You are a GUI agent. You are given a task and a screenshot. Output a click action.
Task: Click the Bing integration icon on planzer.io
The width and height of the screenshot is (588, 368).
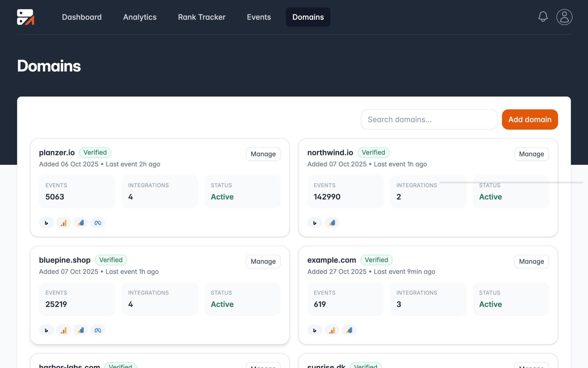click(x=46, y=223)
